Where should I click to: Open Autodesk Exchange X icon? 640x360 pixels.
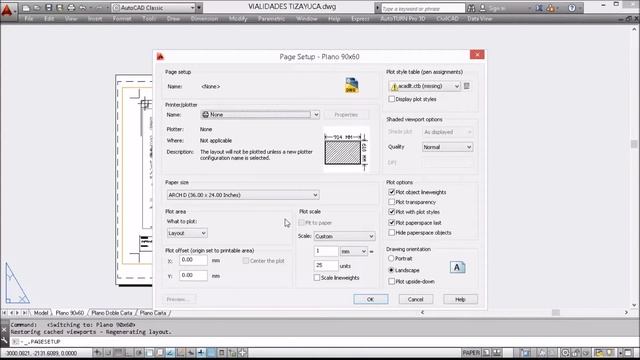point(540,8)
